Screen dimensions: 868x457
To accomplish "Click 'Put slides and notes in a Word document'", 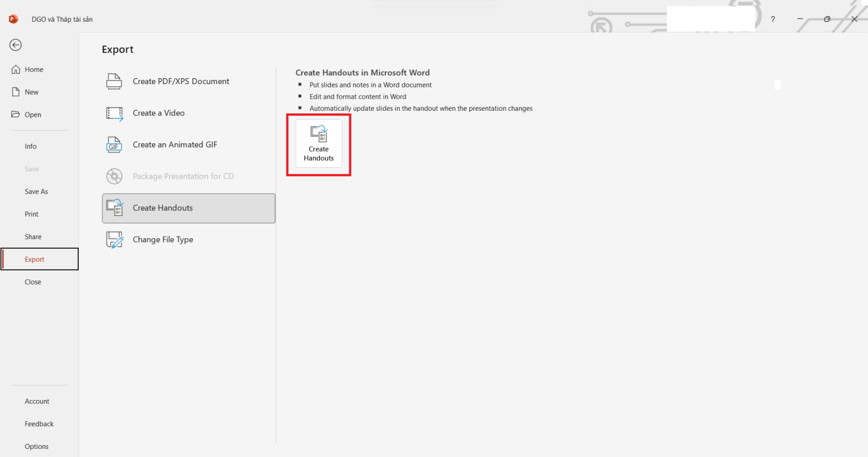I will click(x=371, y=85).
